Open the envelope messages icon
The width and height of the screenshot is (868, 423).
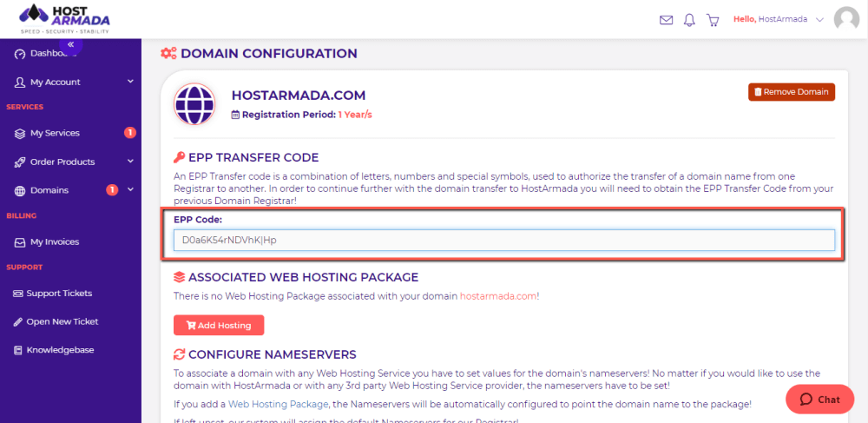click(666, 21)
